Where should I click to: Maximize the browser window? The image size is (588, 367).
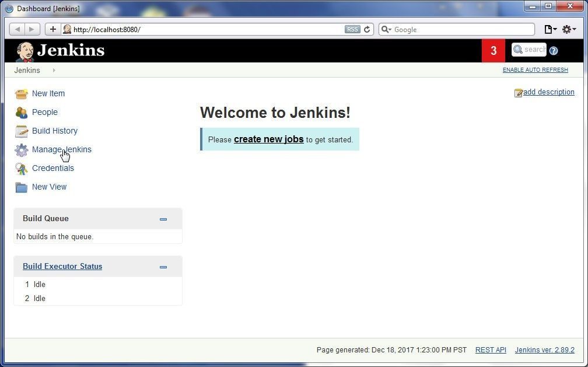click(x=548, y=6)
